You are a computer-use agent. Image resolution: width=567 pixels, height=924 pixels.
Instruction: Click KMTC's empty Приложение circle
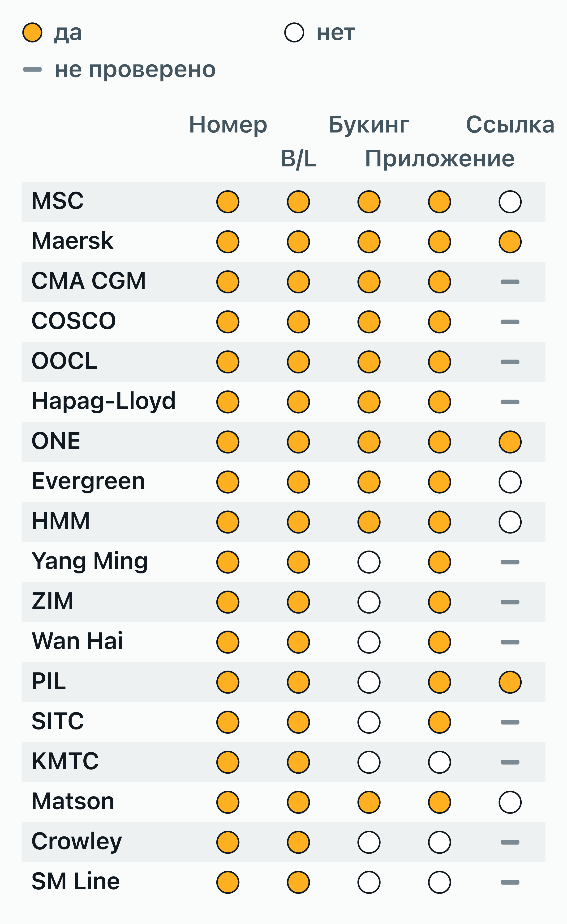click(439, 762)
